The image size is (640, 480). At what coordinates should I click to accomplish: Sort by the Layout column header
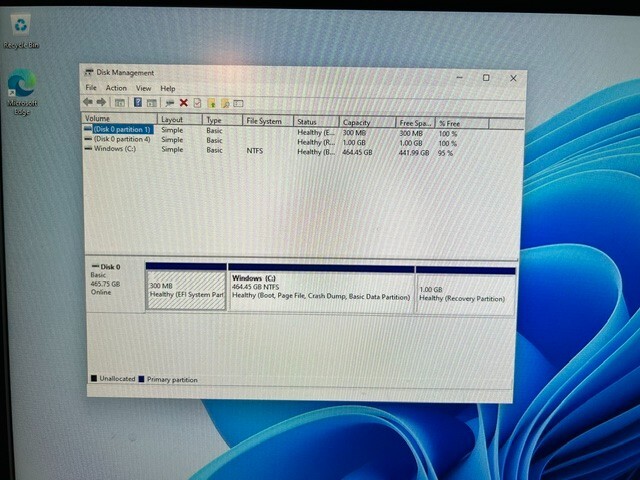[180, 119]
